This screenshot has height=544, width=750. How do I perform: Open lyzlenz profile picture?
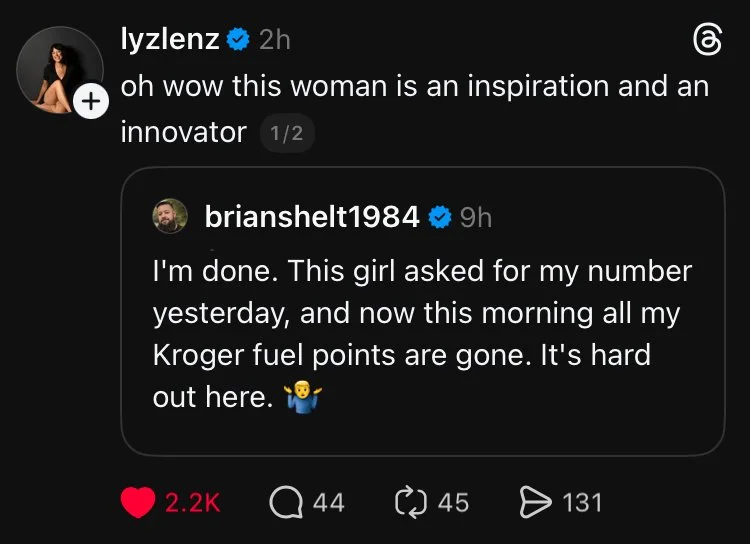coord(60,70)
